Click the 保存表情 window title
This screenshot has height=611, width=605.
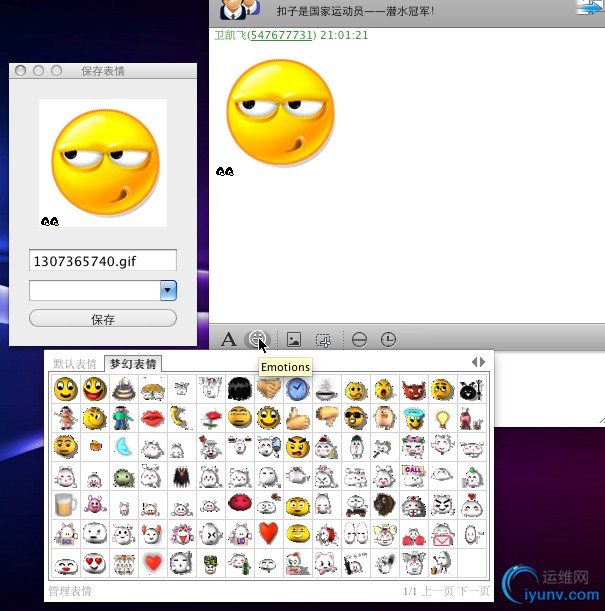coord(103,71)
